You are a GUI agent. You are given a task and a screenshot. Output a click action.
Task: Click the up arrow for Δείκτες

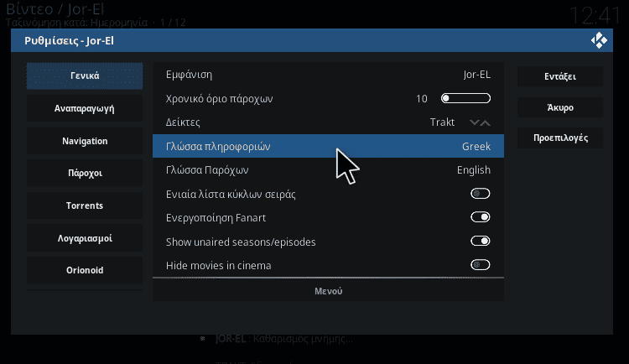tap(486, 122)
